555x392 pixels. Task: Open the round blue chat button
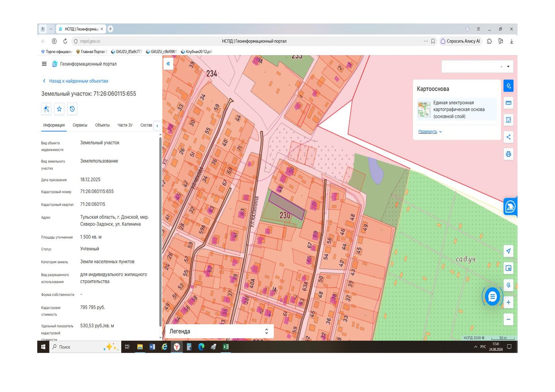[492, 296]
